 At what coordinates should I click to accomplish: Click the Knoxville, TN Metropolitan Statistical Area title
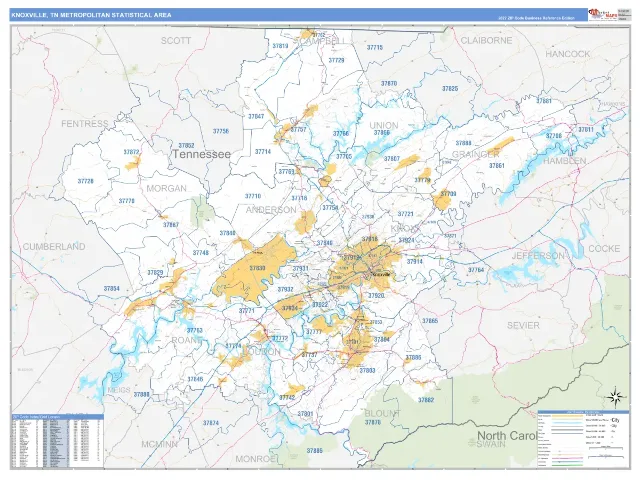click(x=91, y=15)
